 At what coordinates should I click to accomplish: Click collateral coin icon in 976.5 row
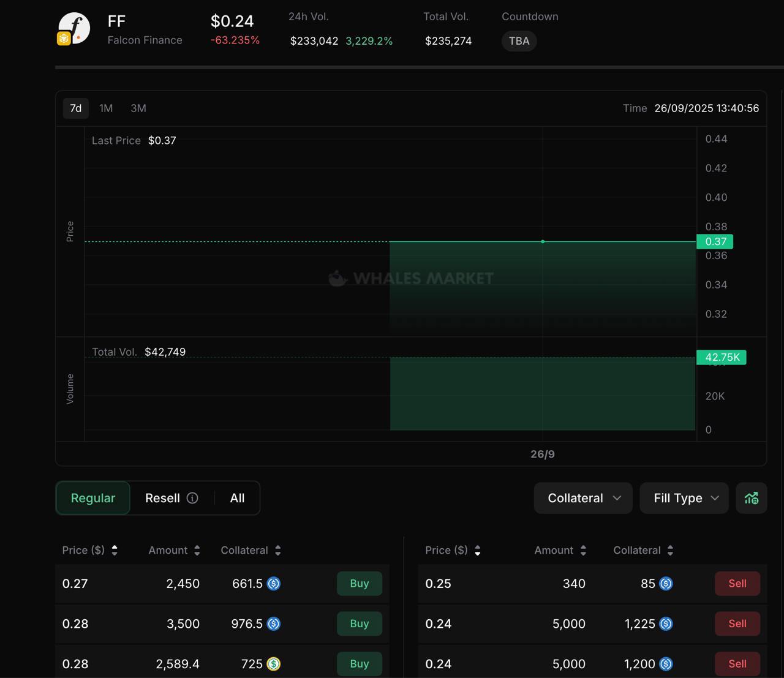pyautogui.click(x=274, y=623)
